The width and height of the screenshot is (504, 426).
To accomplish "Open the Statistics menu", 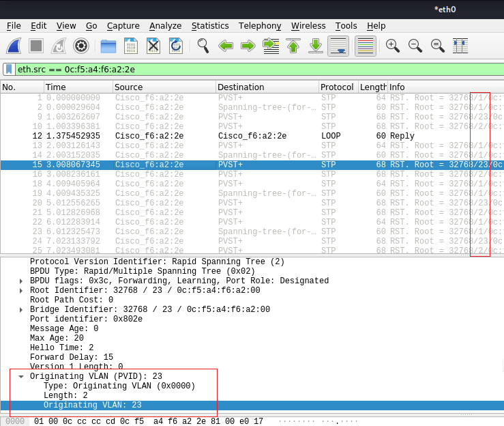I will [209, 26].
